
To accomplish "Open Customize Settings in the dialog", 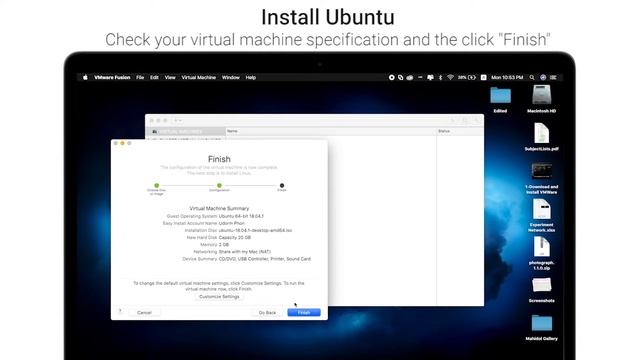I will click(219, 297).
